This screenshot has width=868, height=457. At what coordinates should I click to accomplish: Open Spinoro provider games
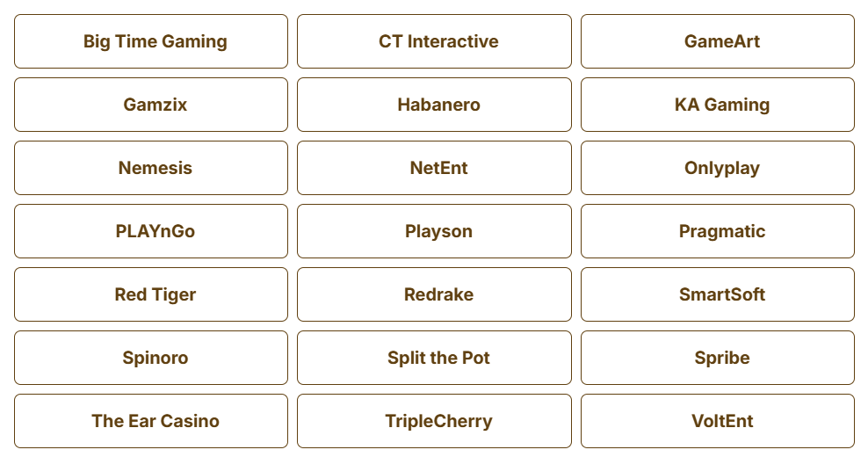tap(151, 358)
